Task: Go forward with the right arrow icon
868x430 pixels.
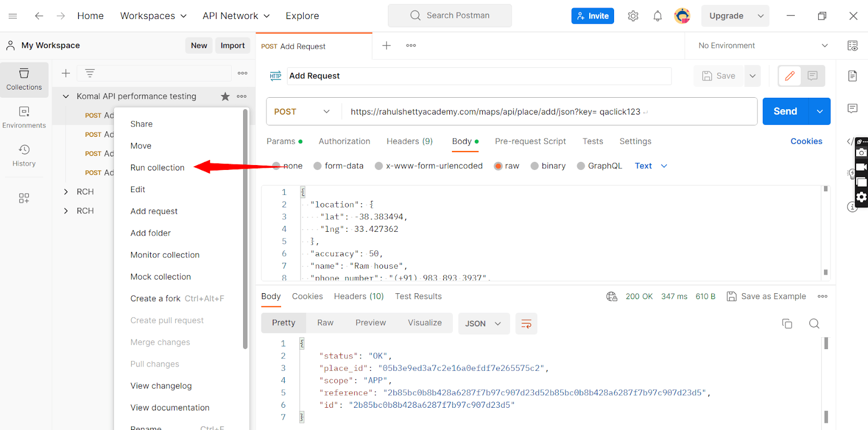Action: click(x=61, y=16)
